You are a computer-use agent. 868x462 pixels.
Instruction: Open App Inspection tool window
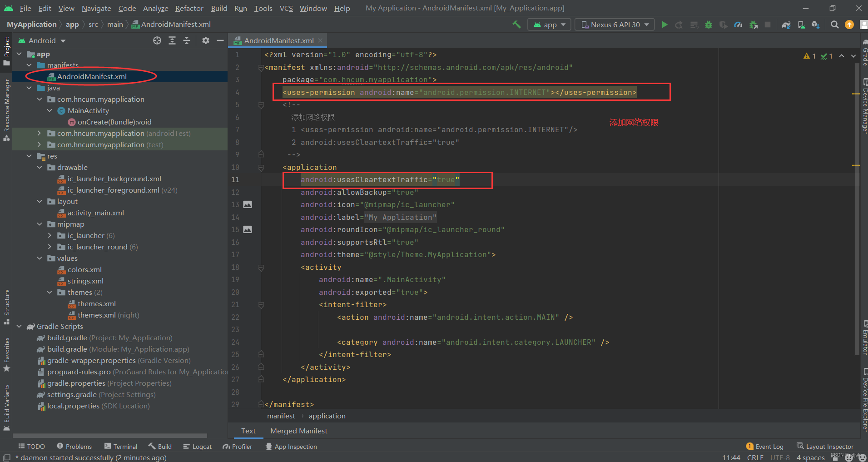point(291,447)
